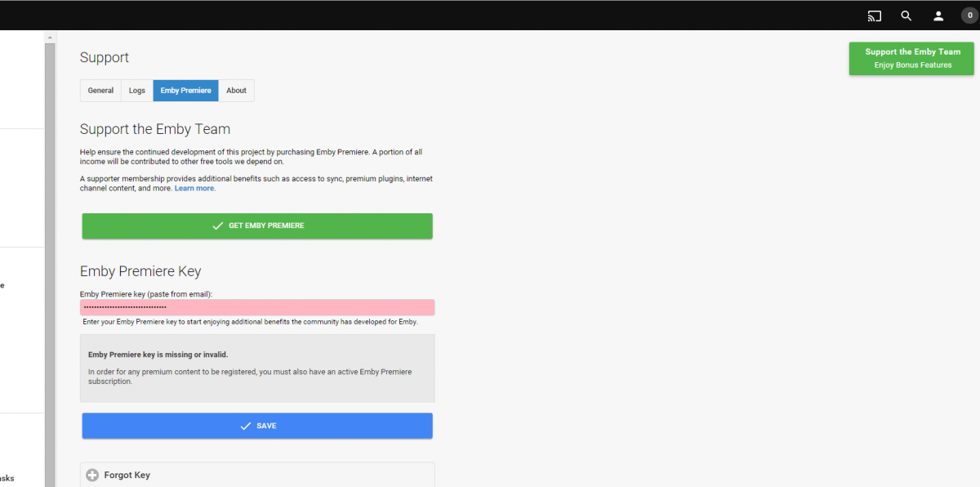The height and width of the screenshot is (487, 980).
Task: Click the 'Support the Emby Team' heading
Action: click(x=155, y=129)
